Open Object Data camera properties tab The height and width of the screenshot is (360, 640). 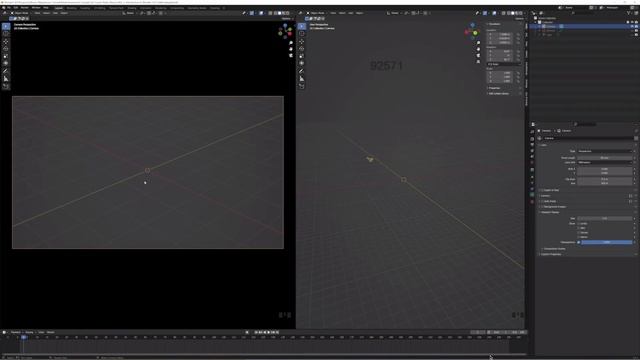pos(532,195)
